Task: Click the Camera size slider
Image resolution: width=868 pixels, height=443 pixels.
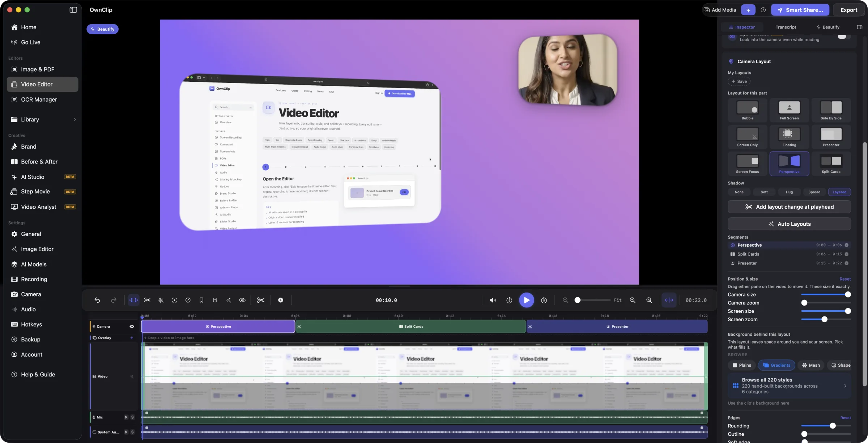Action: (826, 295)
